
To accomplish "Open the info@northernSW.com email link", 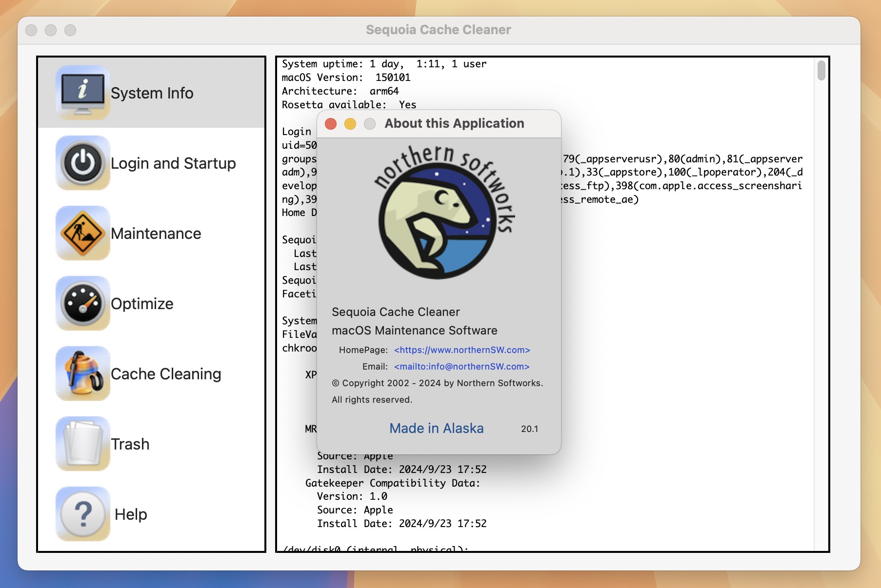I will 461,367.
